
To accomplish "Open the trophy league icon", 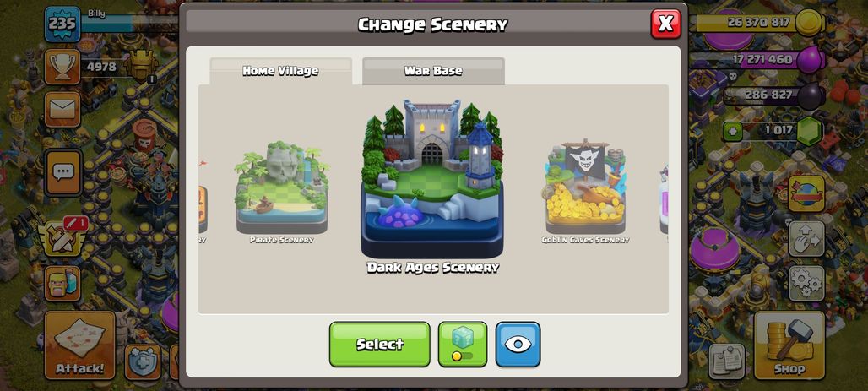I will pos(62,67).
